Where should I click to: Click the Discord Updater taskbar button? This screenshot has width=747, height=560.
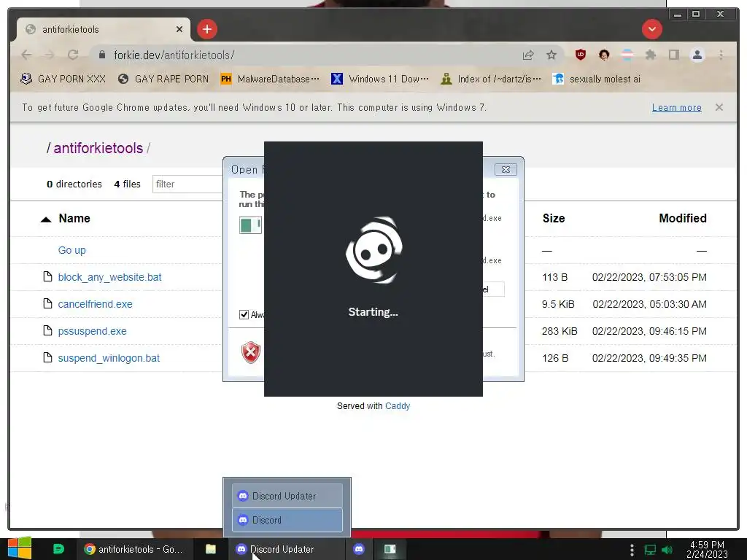(286, 549)
